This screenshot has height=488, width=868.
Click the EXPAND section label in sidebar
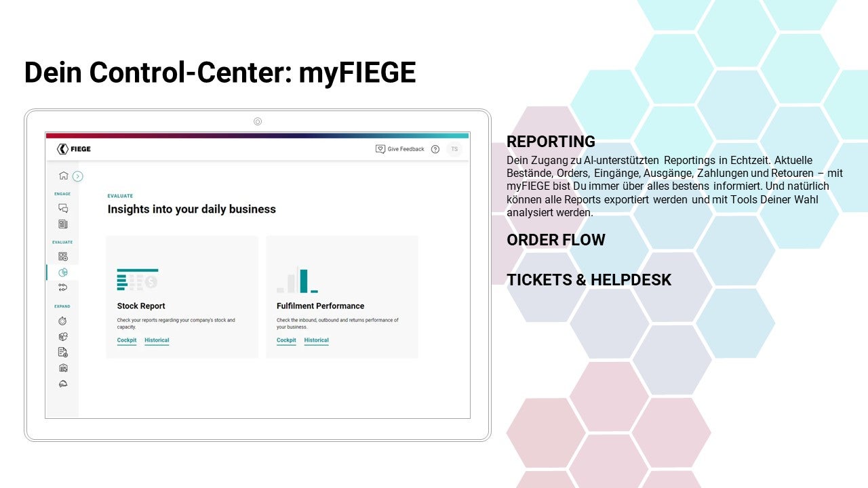[62, 306]
